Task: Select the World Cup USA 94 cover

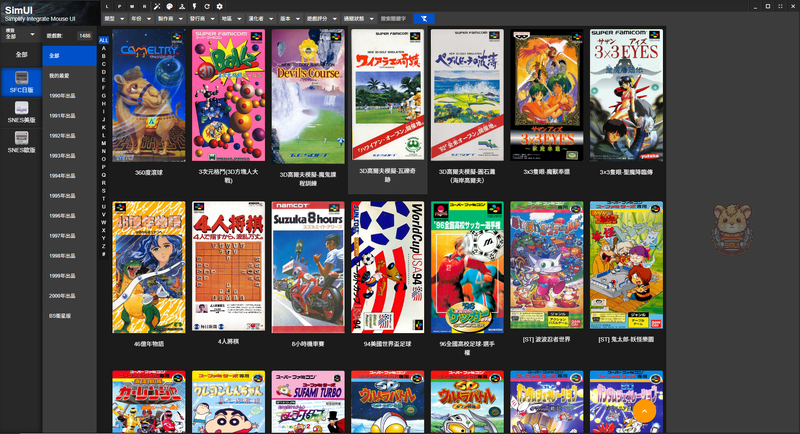Action: 388,267
